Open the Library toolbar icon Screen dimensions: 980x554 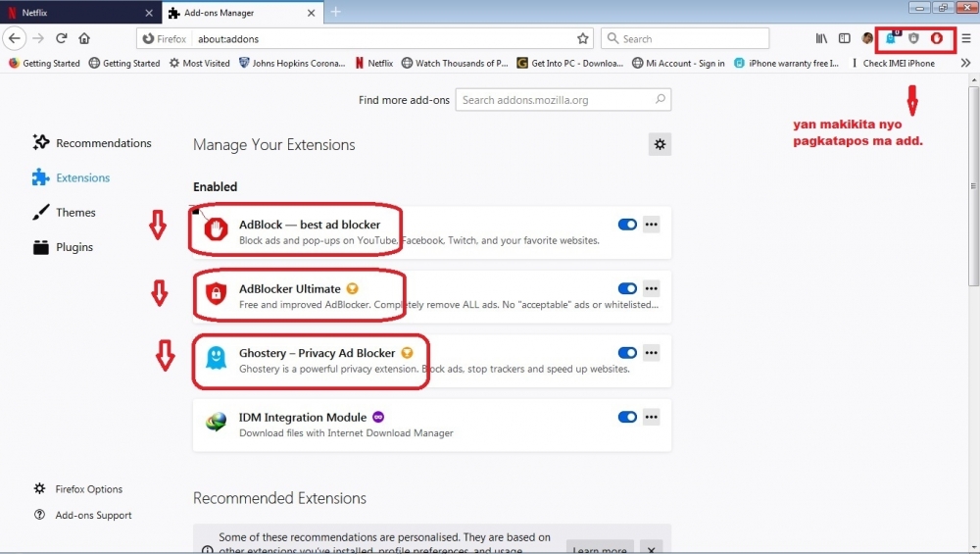(x=821, y=38)
